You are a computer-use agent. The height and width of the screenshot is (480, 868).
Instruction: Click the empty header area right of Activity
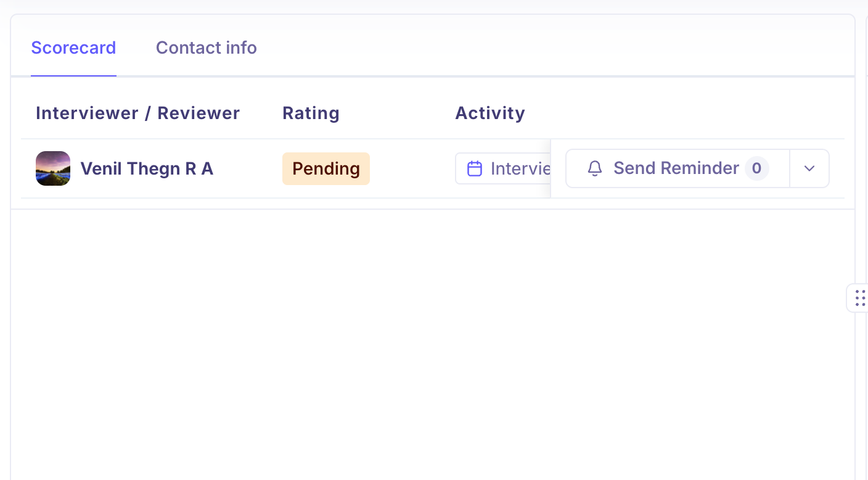(x=678, y=113)
